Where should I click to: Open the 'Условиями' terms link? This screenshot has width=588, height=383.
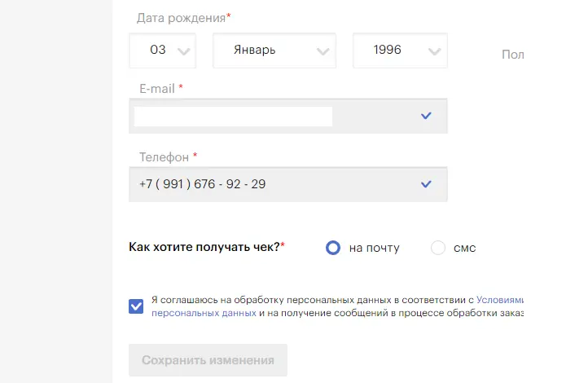click(500, 300)
